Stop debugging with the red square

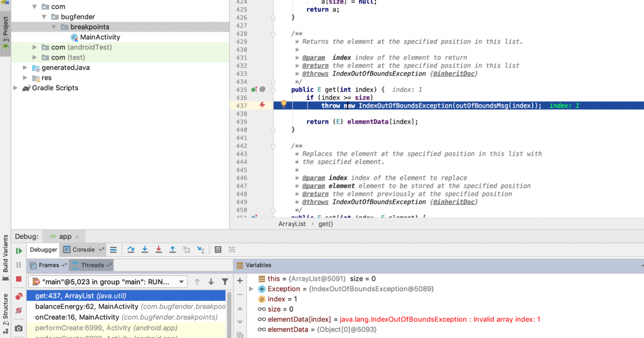tap(19, 280)
